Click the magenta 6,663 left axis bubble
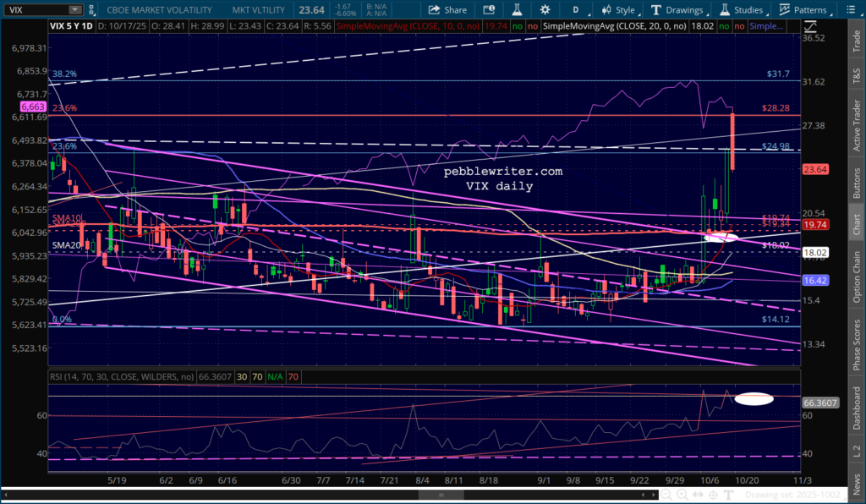 32,107
